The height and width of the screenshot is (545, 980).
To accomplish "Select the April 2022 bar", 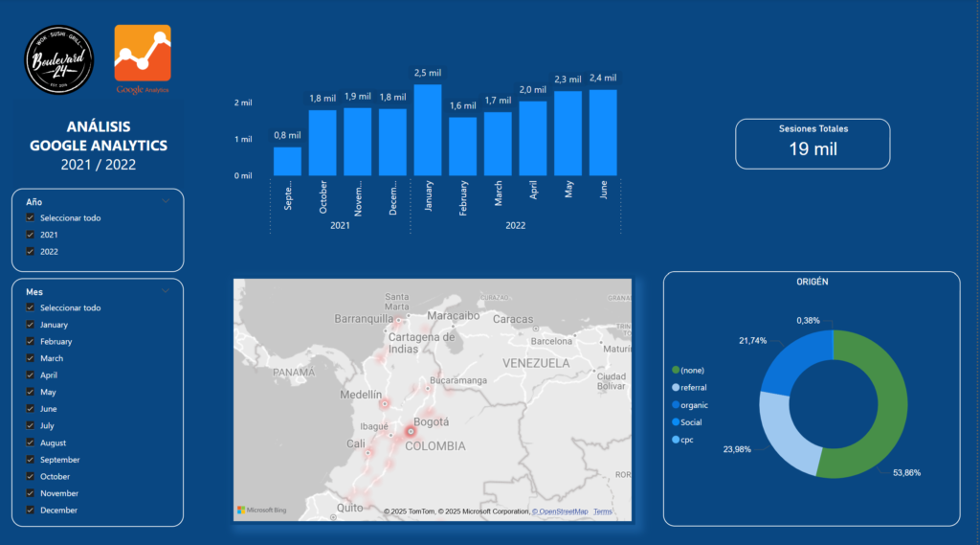I will coord(532,138).
